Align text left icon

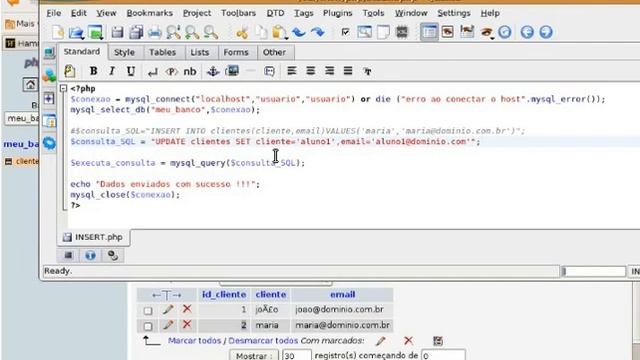(x=291, y=71)
